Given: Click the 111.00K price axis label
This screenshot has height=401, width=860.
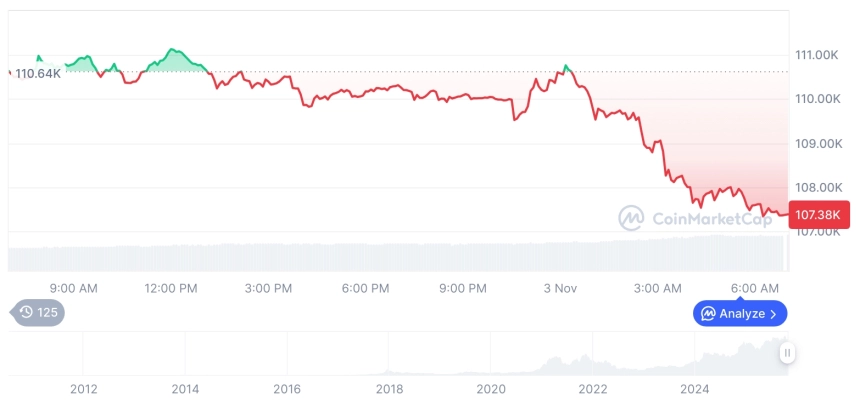Looking at the screenshot, I should tap(817, 54).
